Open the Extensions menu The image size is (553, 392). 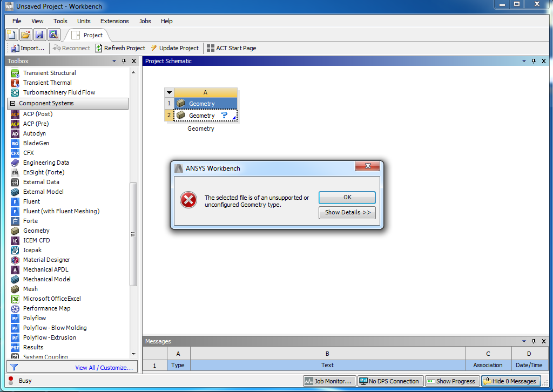click(x=114, y=21)
